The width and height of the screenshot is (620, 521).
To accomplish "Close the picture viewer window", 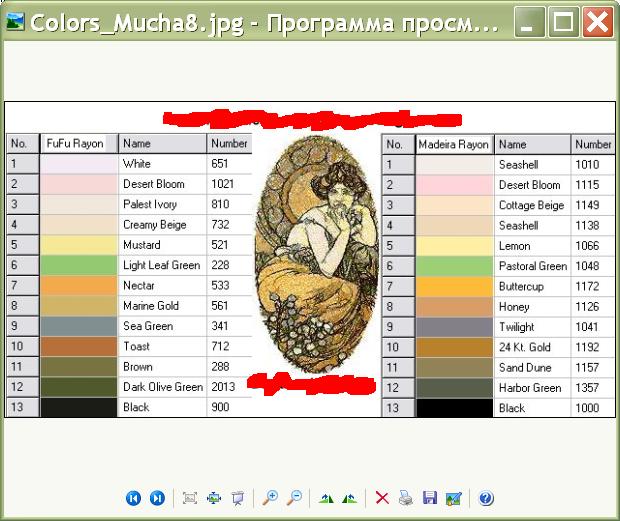I will point(598,22).
